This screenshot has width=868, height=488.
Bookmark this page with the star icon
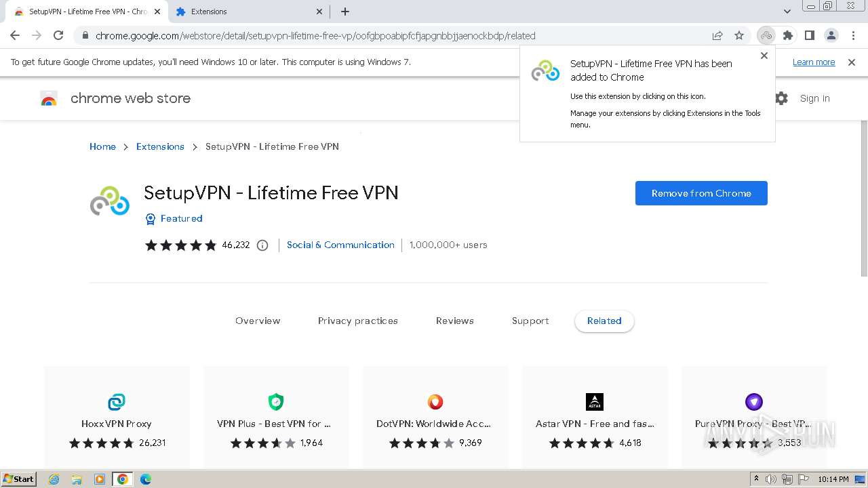point(739,35)
